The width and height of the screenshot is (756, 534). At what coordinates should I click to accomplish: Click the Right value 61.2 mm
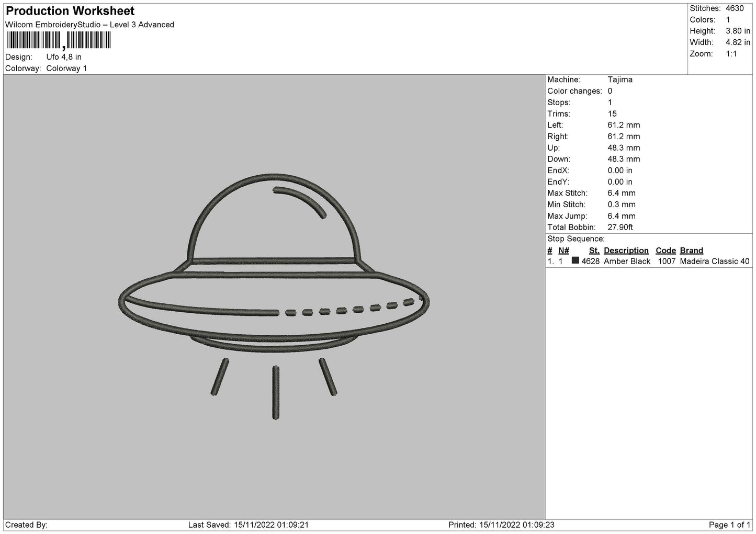click(624, 137)
